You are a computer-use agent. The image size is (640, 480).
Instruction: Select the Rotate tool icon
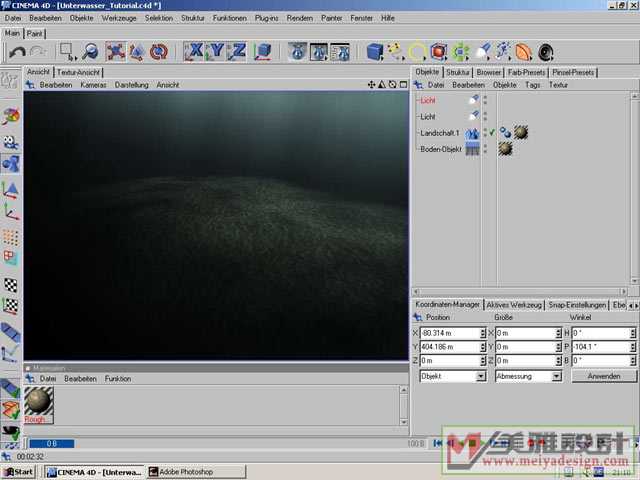click(159, 52)
